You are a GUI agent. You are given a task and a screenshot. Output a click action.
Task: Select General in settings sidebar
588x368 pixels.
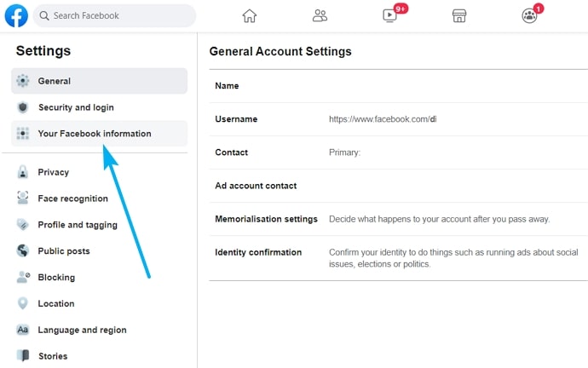(x=100, y=81)
